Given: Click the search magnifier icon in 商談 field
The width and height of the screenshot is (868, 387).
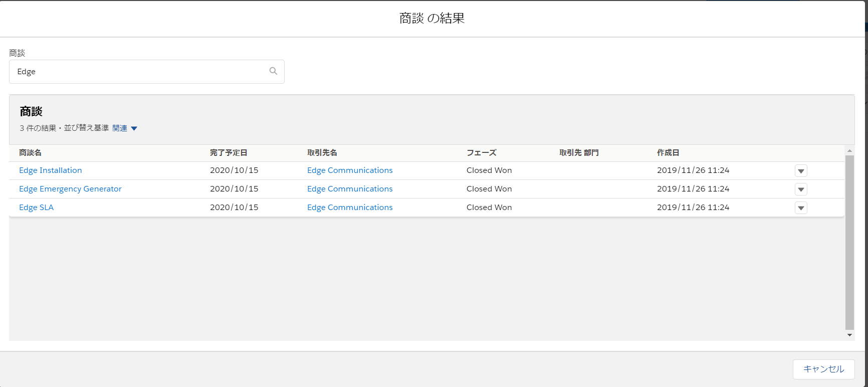Looking at the screenshot, I should pyautogui.click(x=273, y=71).
